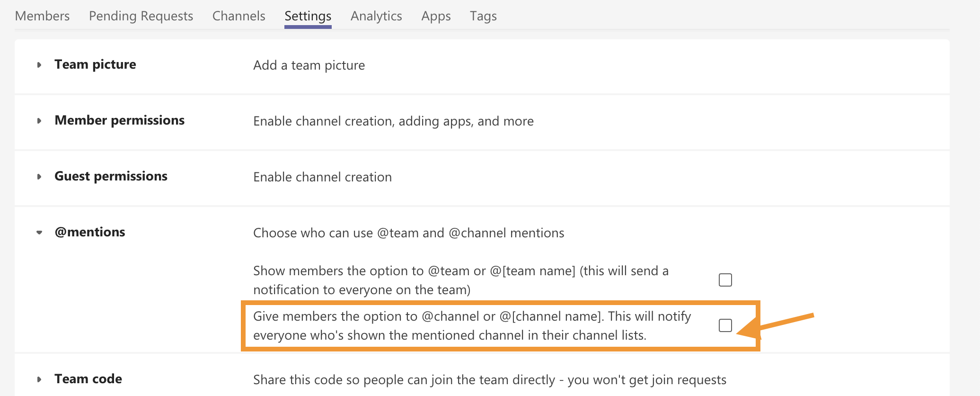
Task: Expand the Team picture section arrow
Action: tap(39, 65)
